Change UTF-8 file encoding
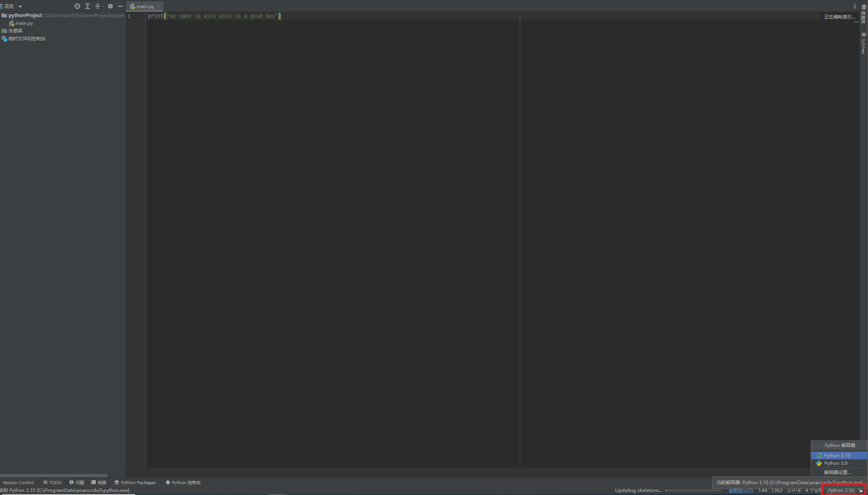868x495 pixels. pyautogui.click(x=794, y=490)
